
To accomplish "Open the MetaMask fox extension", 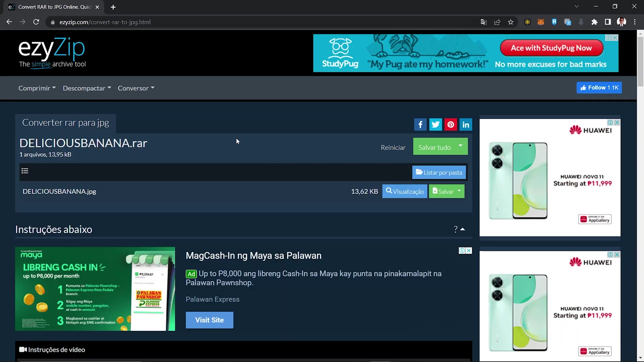I will click(541, 22).
